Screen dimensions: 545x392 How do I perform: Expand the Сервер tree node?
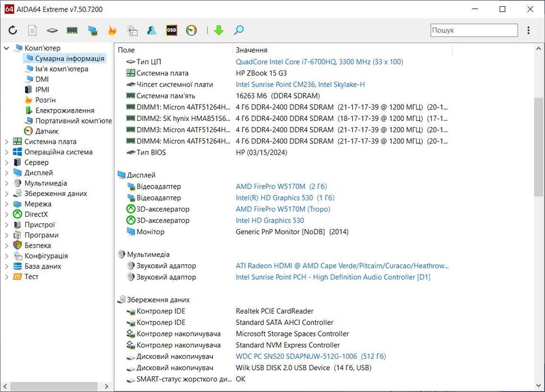(x=7, y=162)
